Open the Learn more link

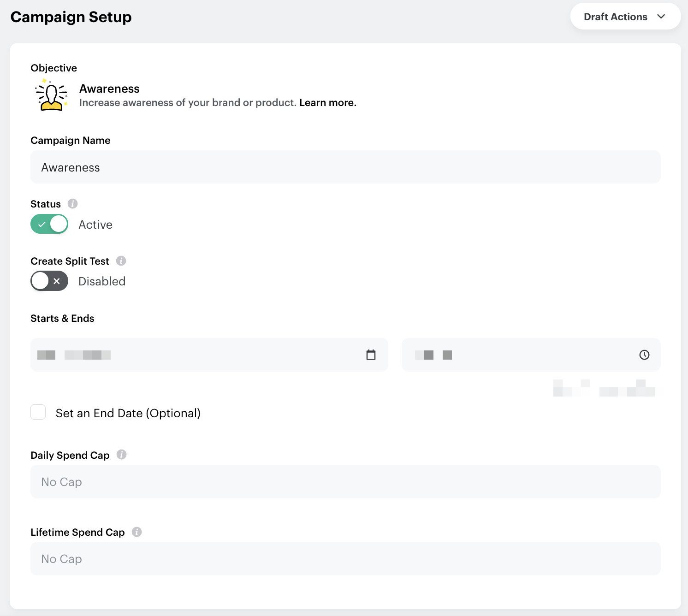click(328, 102)
